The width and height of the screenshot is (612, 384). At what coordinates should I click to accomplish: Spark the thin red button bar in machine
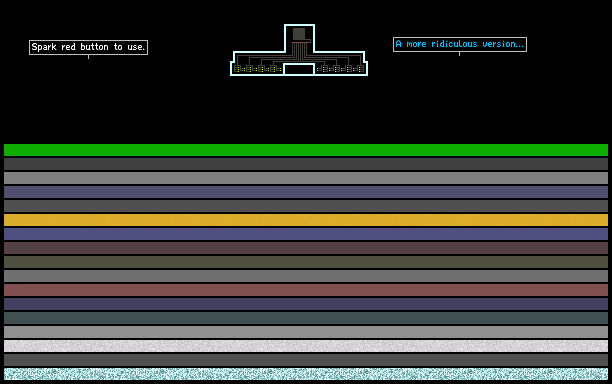point(301,43)
